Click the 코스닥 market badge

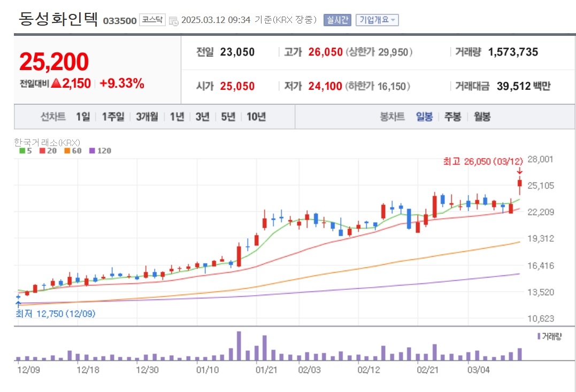click(152, 20)
